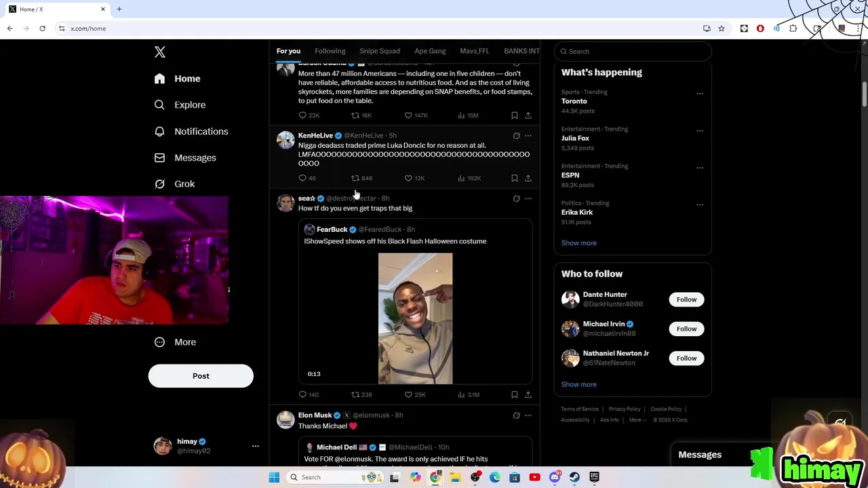Open more options on KenHeLive post

pyautogui.click(x=528, y=136)
